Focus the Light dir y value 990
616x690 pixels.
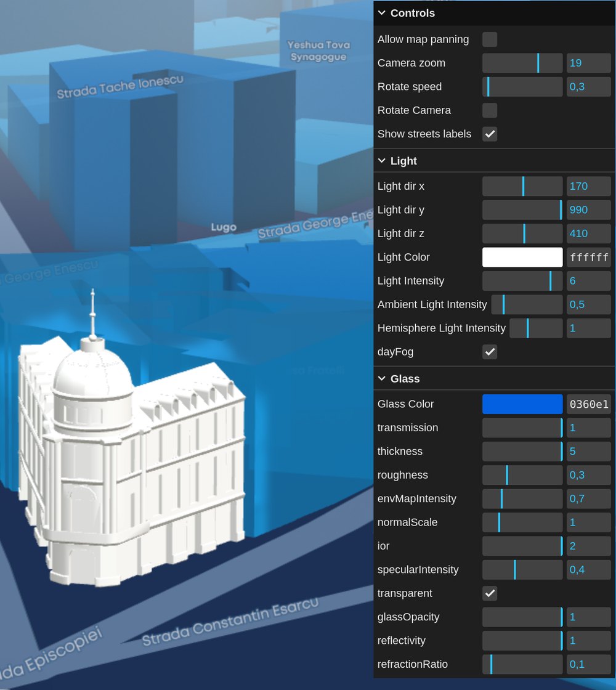[x=589, y=210]
